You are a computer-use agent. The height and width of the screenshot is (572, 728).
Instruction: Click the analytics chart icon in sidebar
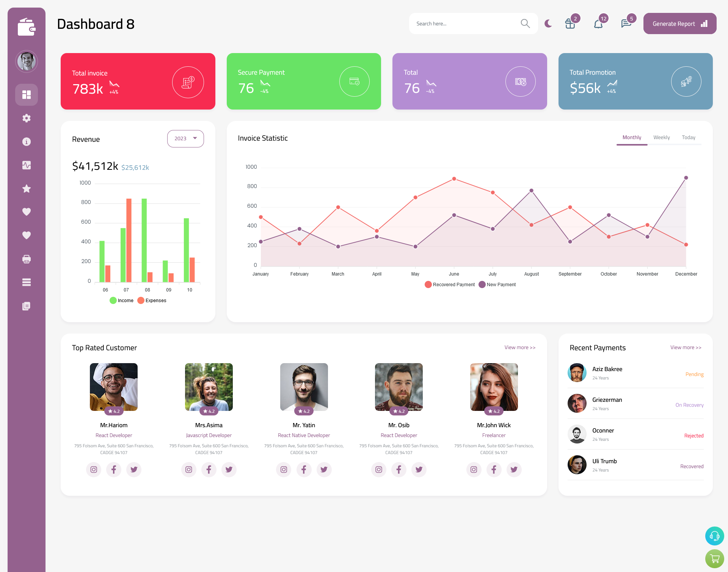click(x=26, y=164)
